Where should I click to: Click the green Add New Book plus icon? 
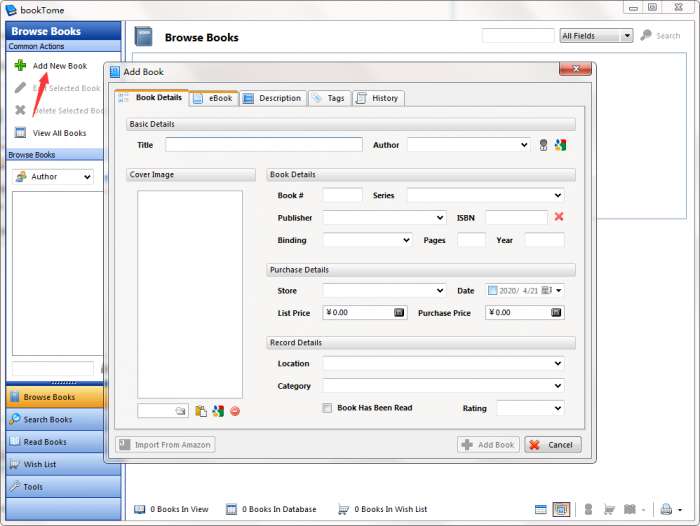click(20, 66)
